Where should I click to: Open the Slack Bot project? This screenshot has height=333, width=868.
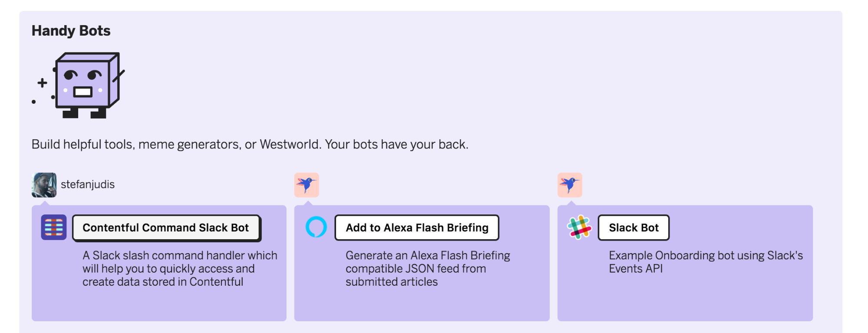[634, 227]
